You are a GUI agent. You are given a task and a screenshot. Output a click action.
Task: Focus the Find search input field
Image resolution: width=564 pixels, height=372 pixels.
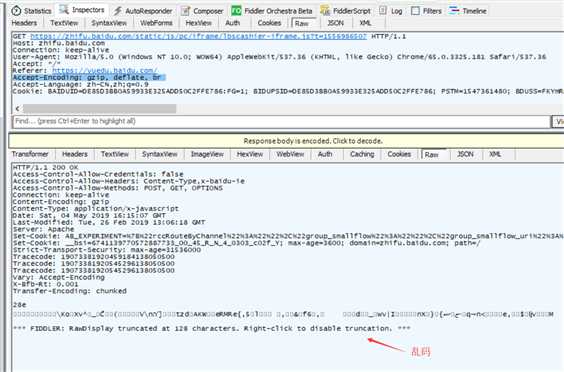coord(281,122)
